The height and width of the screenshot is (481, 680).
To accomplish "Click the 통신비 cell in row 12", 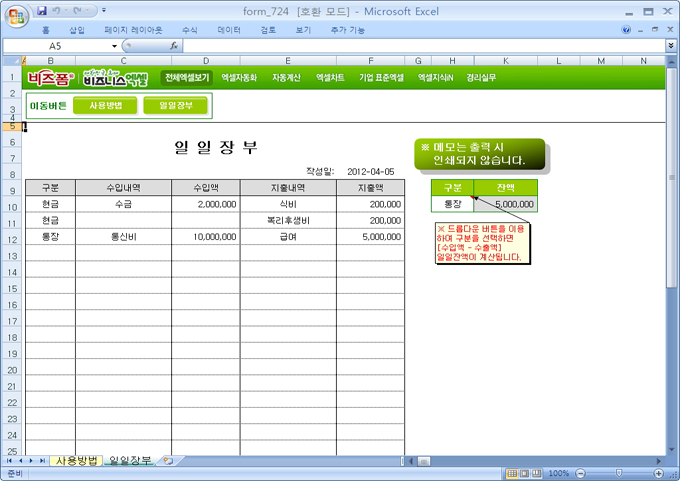I will 123,237.
